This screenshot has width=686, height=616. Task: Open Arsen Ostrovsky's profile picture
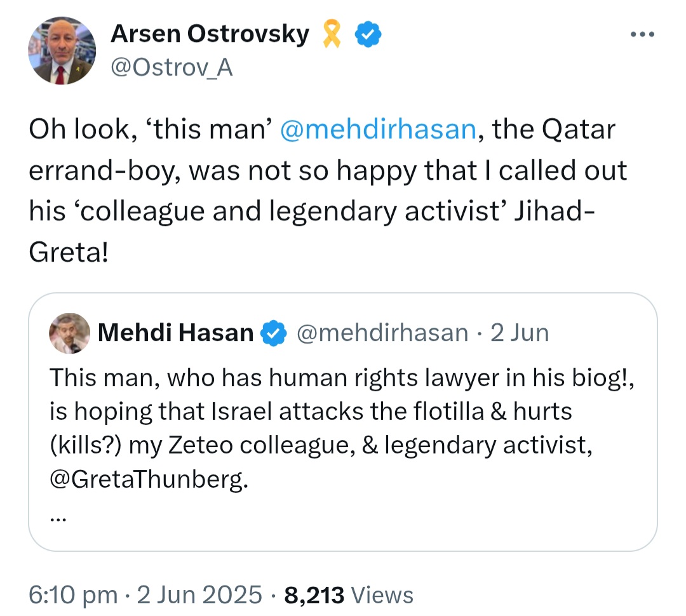[62, 51]
